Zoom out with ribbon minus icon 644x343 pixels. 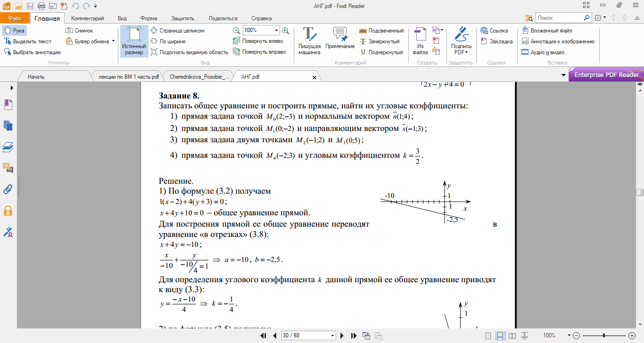point(237,31)
